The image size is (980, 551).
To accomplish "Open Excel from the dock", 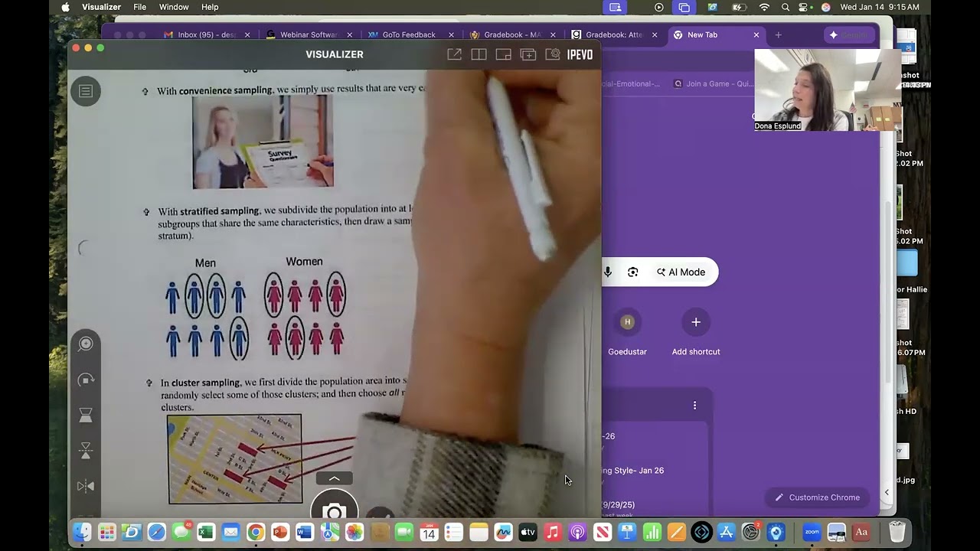I will coord(206,532).
